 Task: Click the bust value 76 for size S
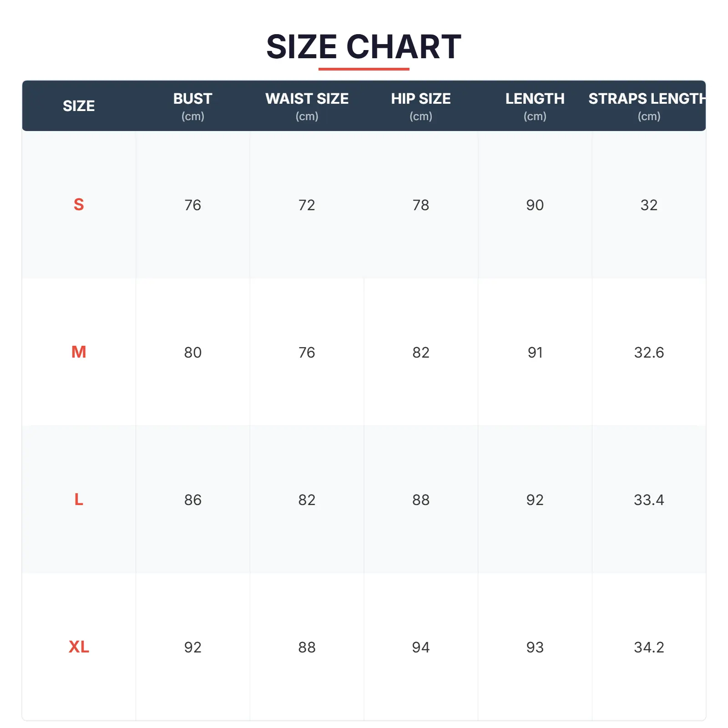click(192, 205)
